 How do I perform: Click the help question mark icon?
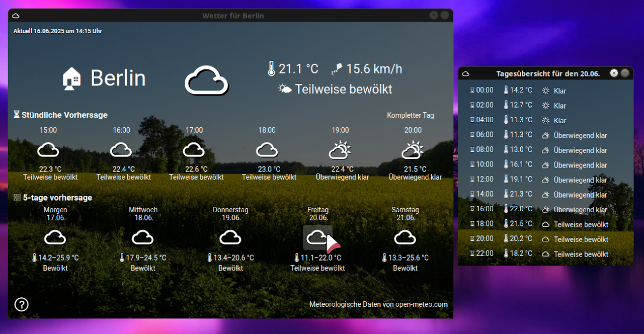tap(21, 304)
